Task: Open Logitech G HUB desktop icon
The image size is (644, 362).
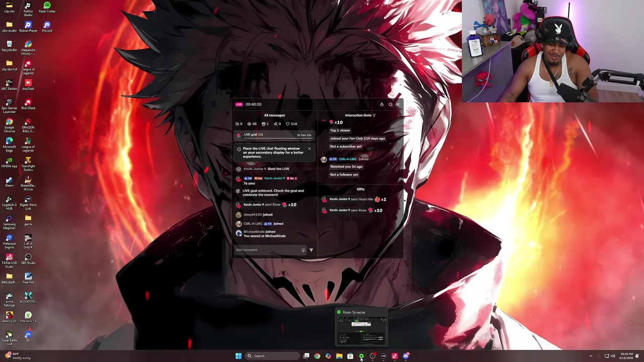Action: pos(9,203)
